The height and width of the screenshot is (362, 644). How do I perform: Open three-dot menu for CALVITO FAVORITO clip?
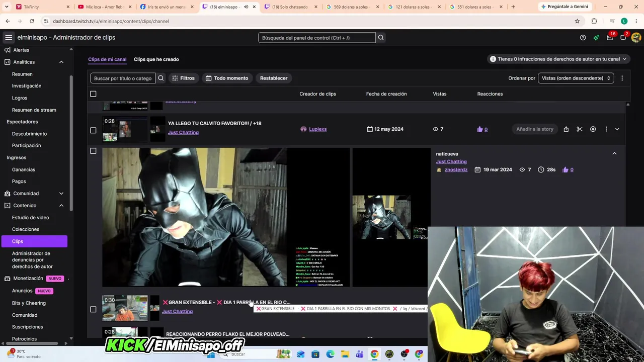[606, 129]
